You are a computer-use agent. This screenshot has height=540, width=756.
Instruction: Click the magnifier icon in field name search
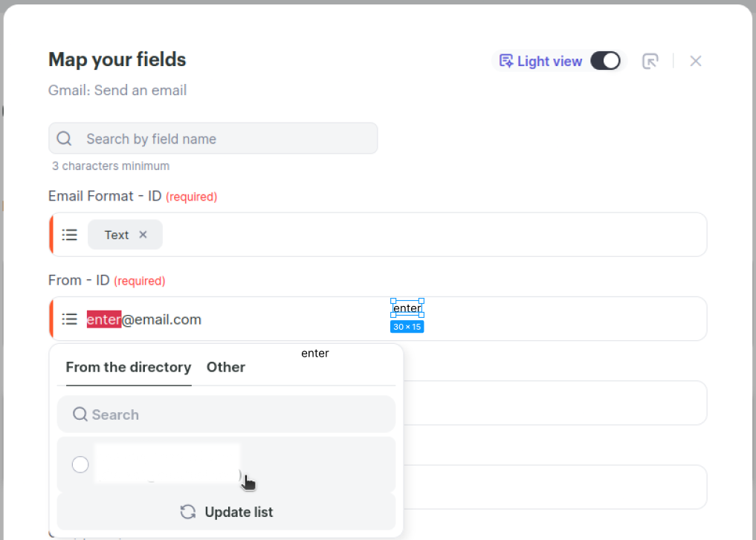click(x=64, y=139)
